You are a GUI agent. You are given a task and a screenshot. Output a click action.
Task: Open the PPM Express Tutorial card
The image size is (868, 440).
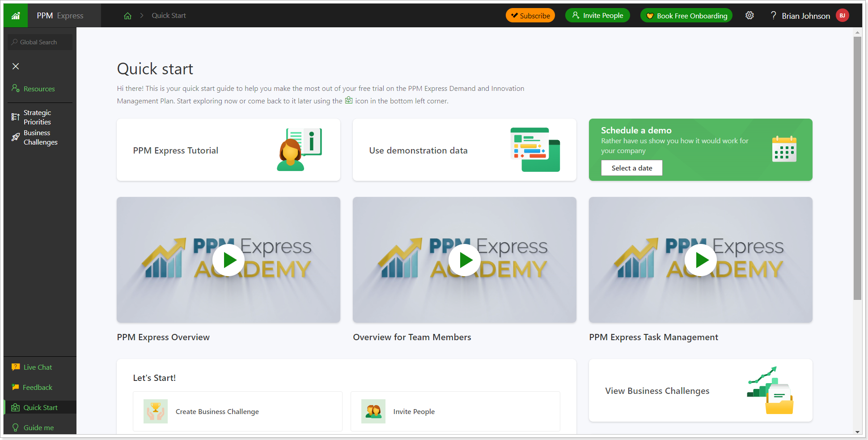(229, 150)
